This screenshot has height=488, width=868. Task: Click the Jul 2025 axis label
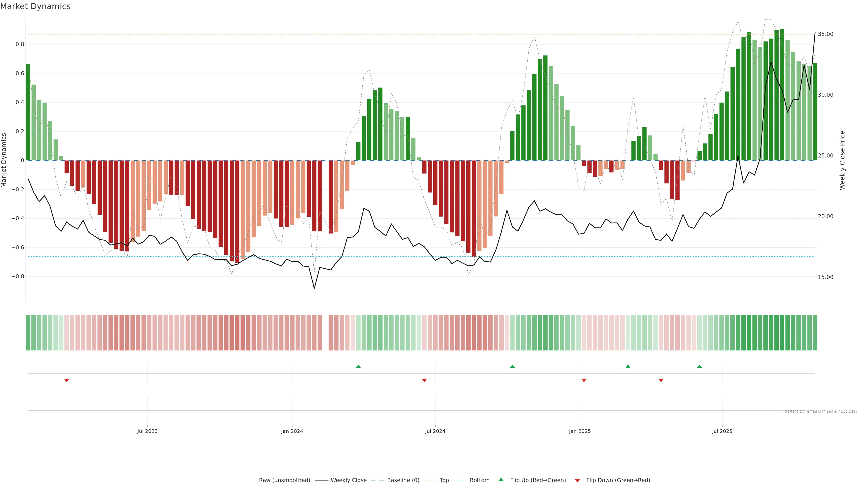(722, 431)
